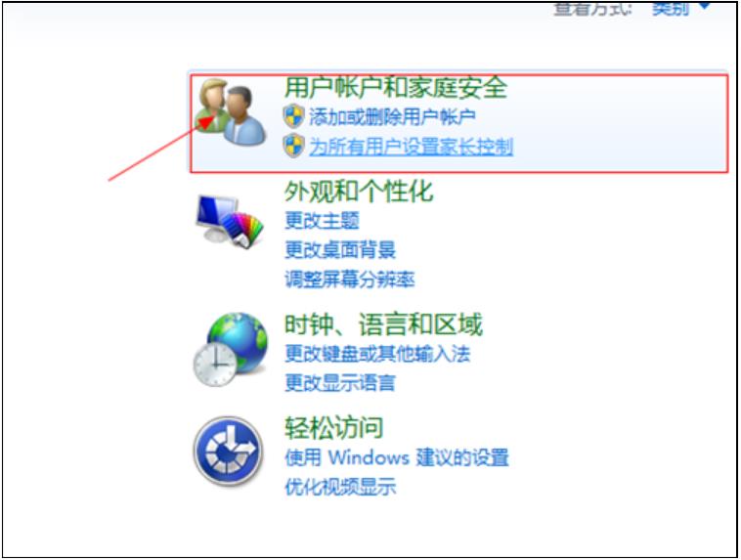The image size is (741, 560).
Task: Click the globe and clock icon
Action: tap(231, 349)
